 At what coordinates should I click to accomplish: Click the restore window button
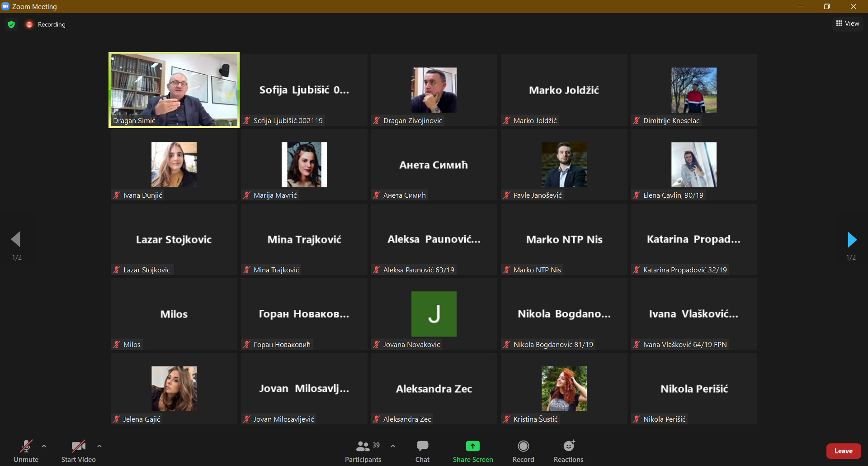click(x=827, y=6)
